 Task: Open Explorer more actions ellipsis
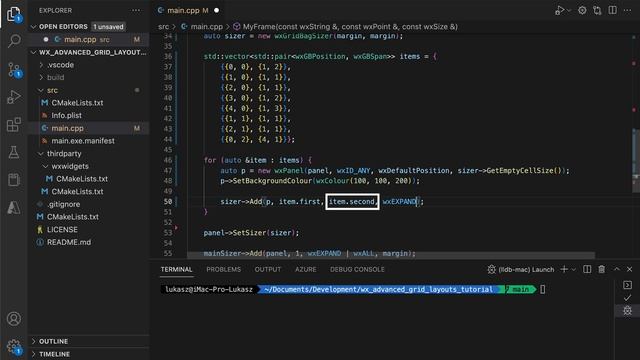click(x=136, y=10)
